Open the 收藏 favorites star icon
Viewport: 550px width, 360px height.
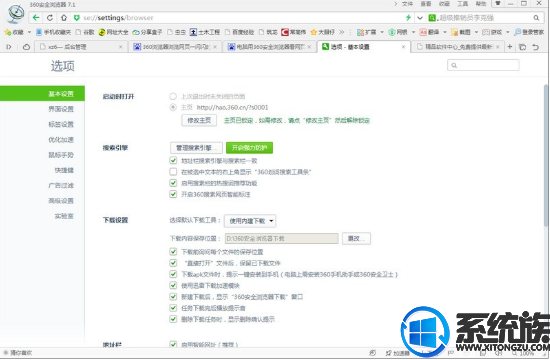tap(8, 32)
